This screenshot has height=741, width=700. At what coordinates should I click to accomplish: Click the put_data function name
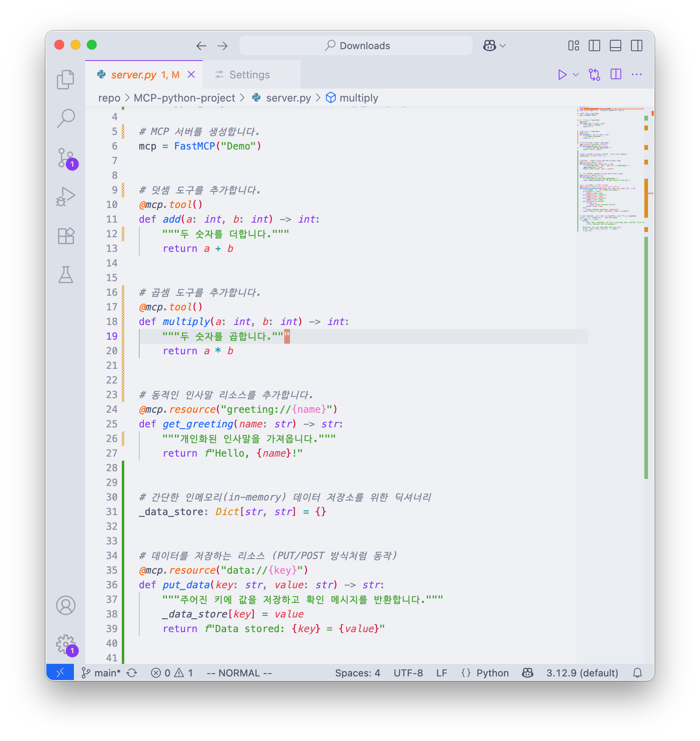(186, 585)
